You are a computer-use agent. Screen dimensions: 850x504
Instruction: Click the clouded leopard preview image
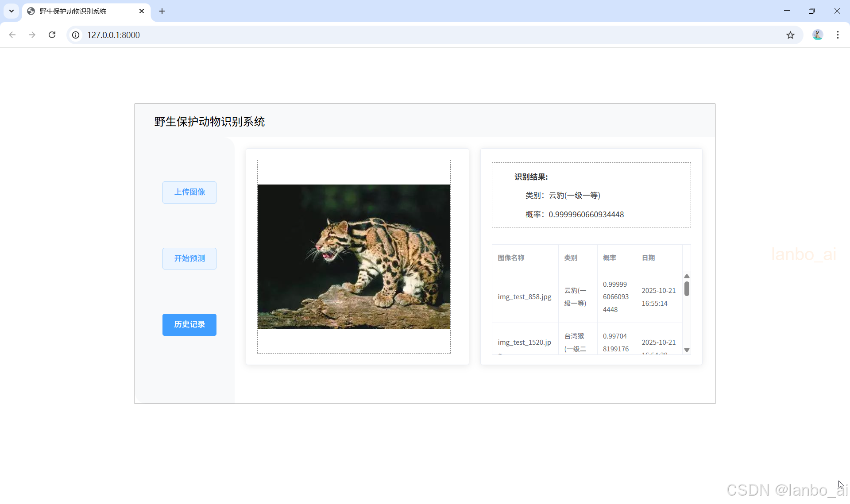click(x=354, y=256)
